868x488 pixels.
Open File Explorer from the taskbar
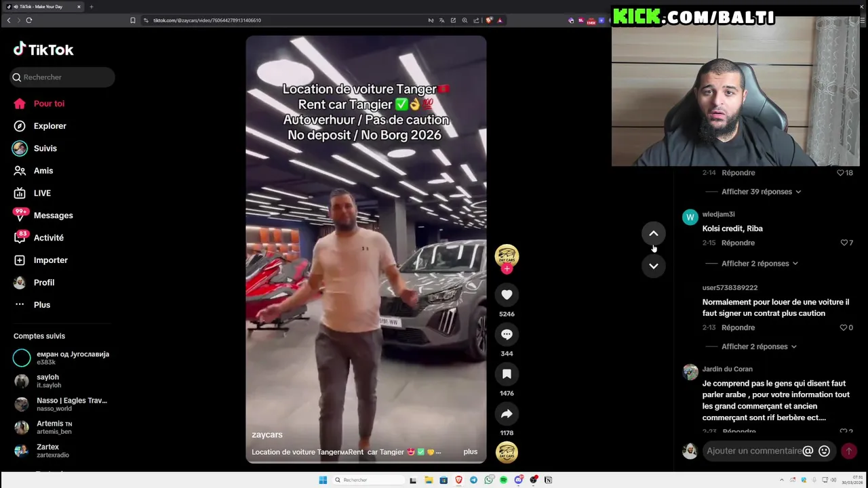click(x=429, y=480)
